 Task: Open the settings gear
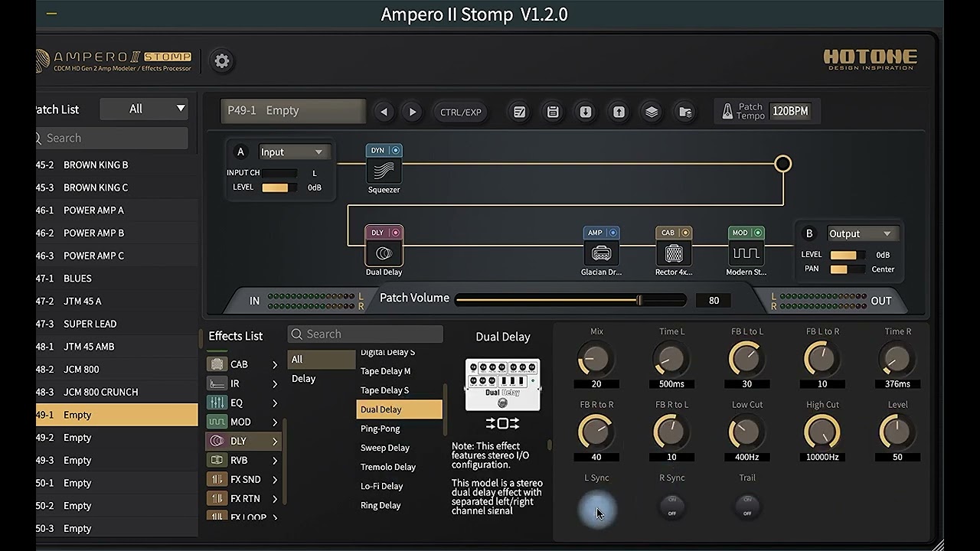222,61
